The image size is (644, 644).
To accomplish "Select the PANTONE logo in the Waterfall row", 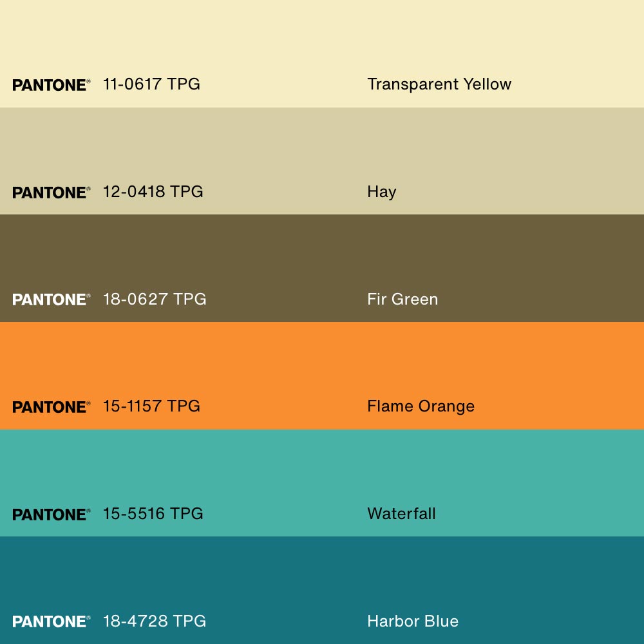I will click(x=51, y=515).
